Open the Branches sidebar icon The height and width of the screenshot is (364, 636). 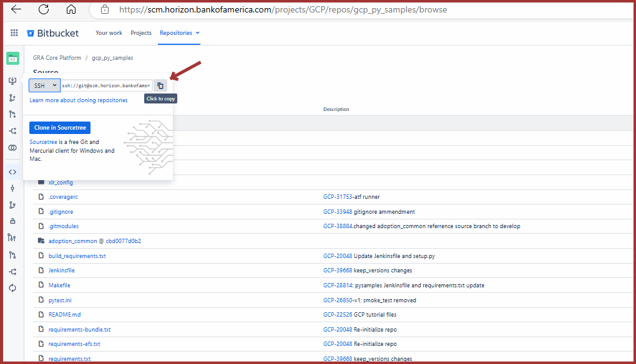pyautogui.click(x=12, y=205)
